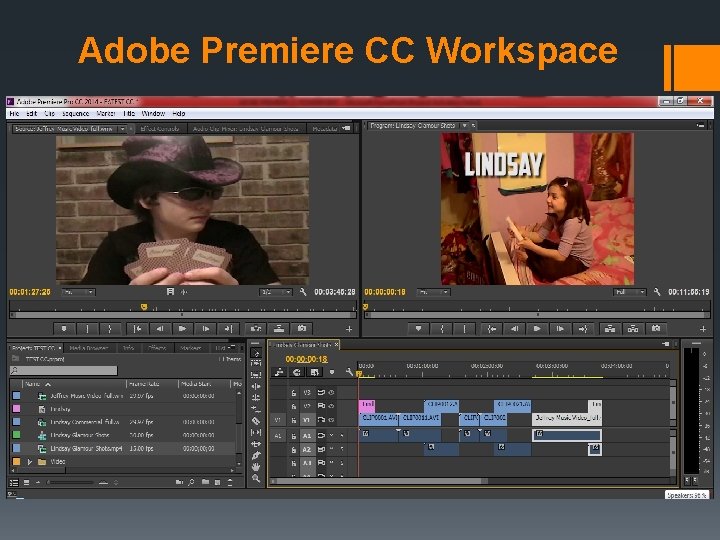Click Project panel search field
Screen dimensions: 720x540
(64, 371)
